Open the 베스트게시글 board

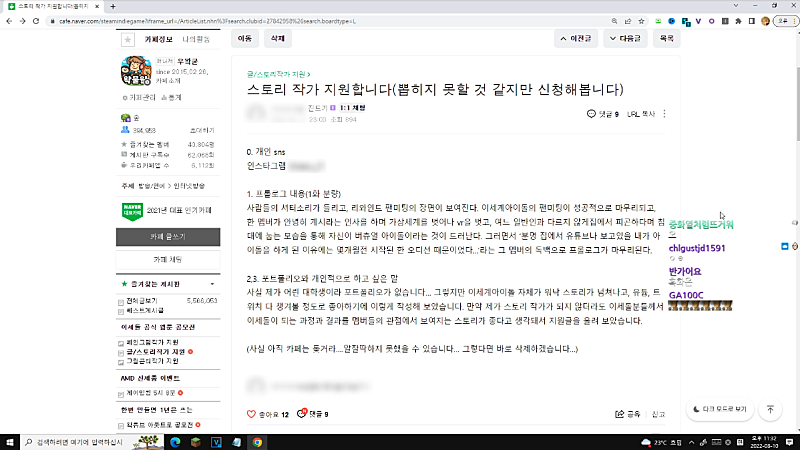145,310
